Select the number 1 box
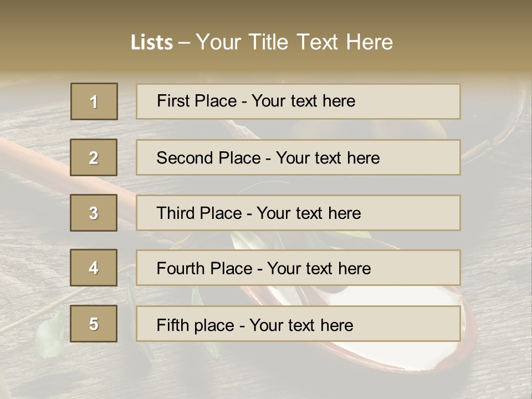This screenshot has height=399, width=532. (x=94, y=101)
